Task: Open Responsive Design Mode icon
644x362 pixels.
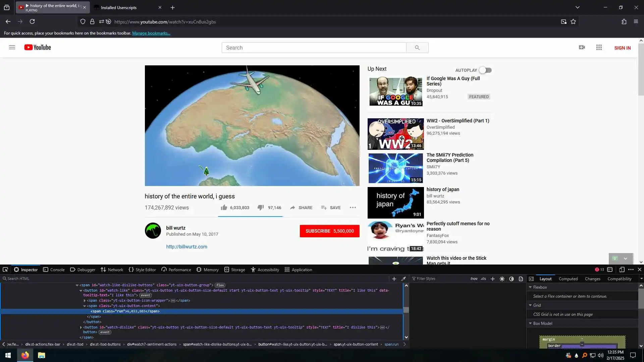Action: (x=622, y=269)
